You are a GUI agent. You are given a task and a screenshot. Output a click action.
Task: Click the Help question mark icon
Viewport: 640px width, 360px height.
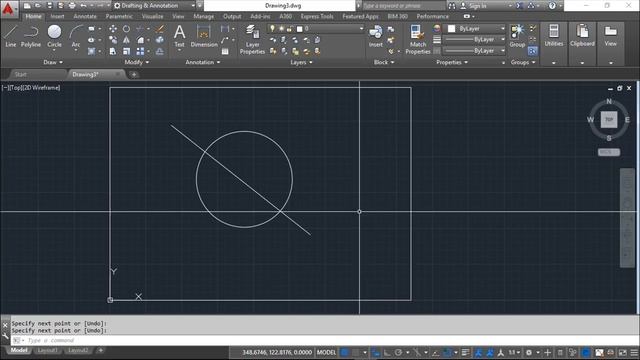(x=552, y=6)
